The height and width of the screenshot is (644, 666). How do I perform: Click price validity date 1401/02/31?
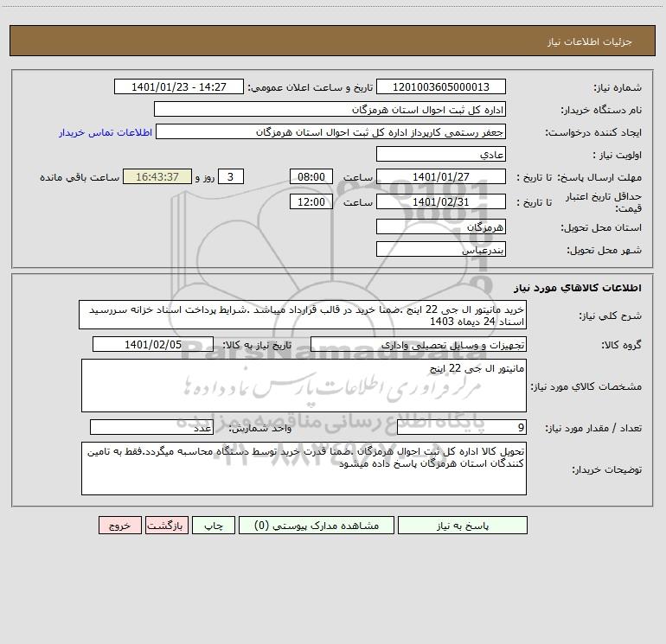click(x=441, y=201)
